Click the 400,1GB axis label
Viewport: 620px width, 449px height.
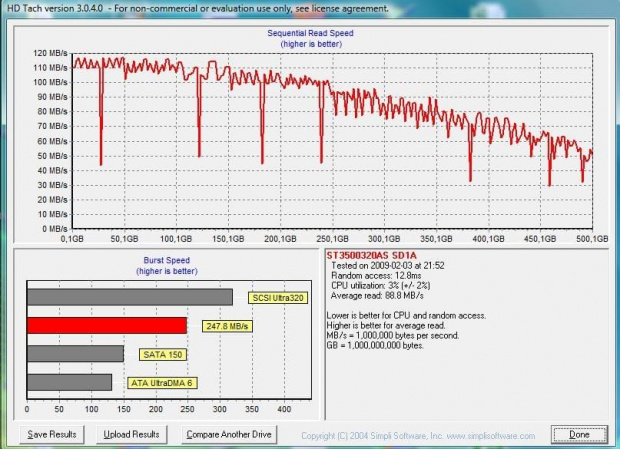coord(488,239)
